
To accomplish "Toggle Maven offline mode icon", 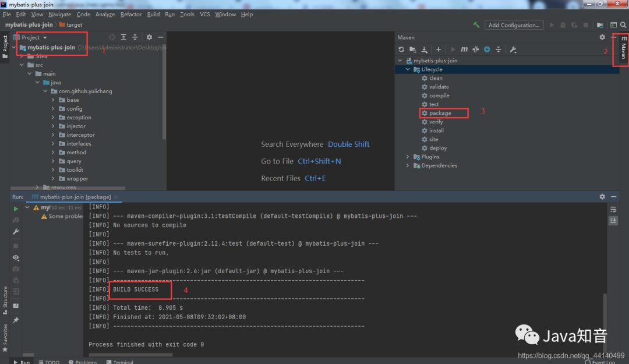I will 476,50.
